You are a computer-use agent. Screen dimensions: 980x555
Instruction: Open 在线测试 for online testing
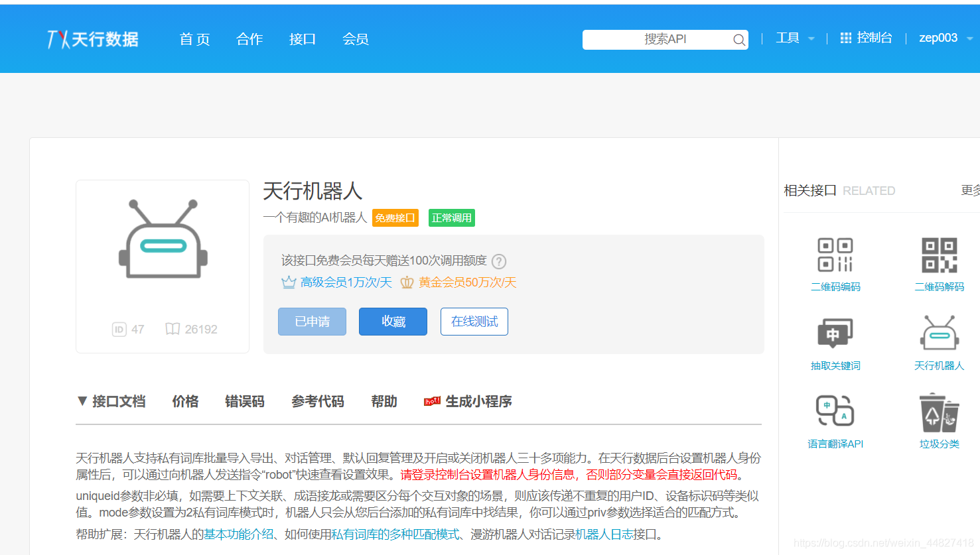coord(474,321)
